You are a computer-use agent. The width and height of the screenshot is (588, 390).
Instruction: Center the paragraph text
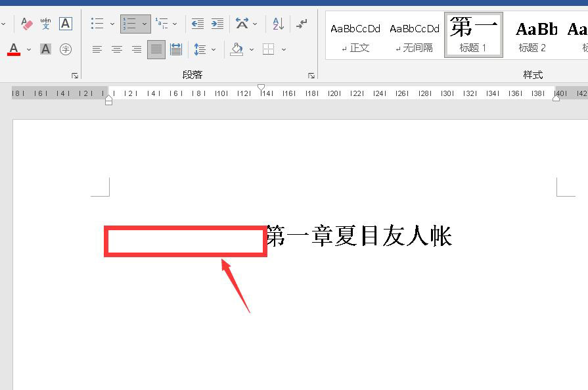coord(117,49)
